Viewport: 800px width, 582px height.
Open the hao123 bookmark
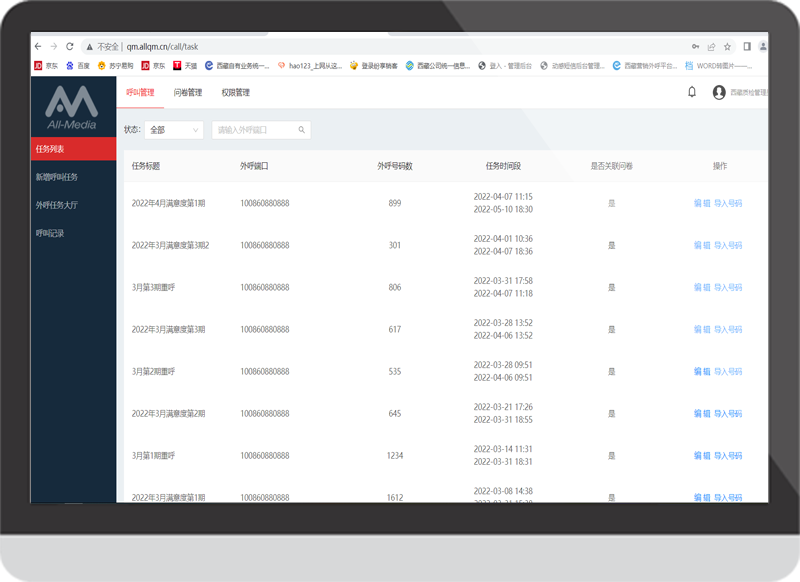[310, 66]
